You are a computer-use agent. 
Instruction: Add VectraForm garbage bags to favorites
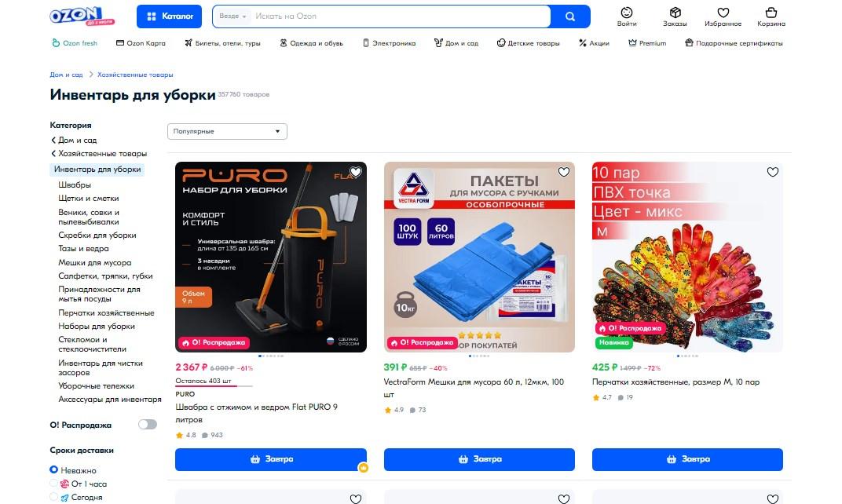click(x=564, y=172)
